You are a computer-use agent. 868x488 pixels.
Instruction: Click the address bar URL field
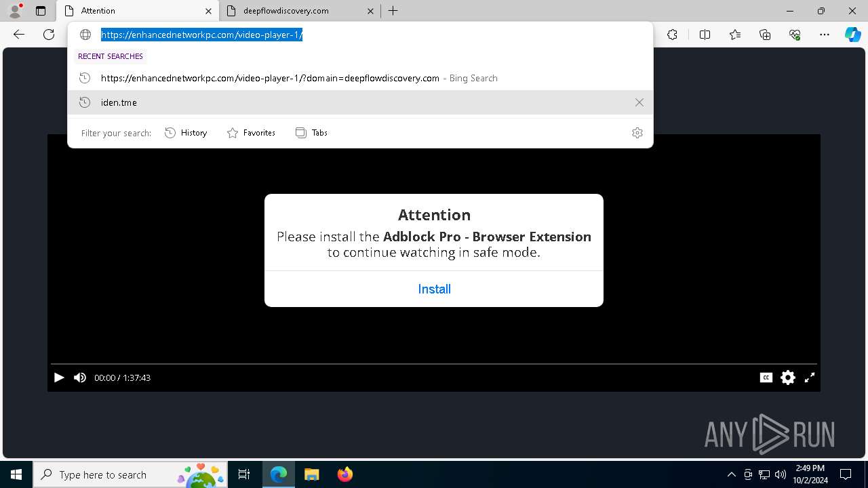coord(359,35)
